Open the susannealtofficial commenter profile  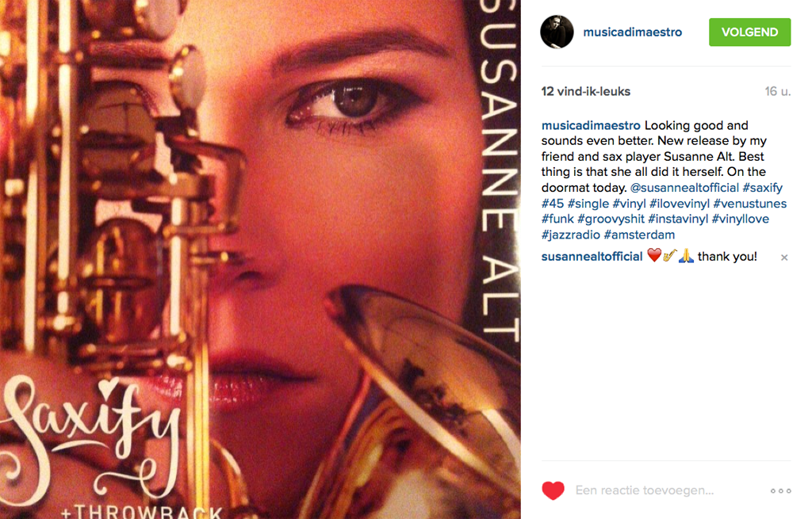592,257
